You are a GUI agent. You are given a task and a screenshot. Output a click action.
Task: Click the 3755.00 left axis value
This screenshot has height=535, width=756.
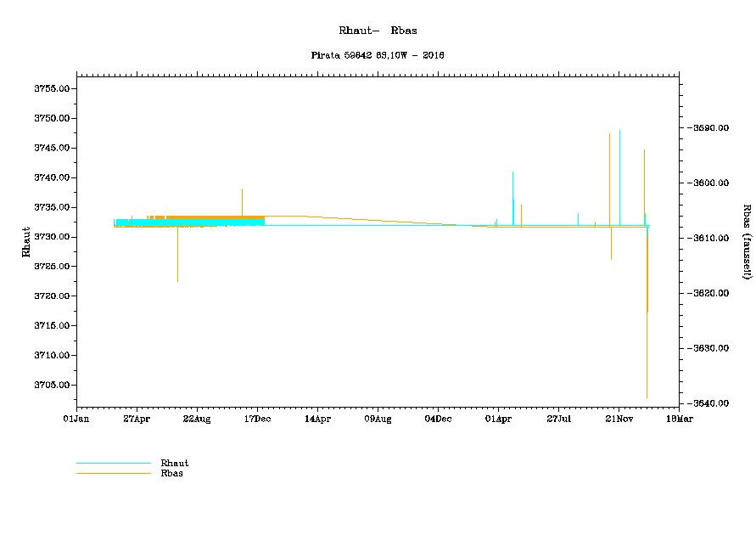[x=51, y=88]
